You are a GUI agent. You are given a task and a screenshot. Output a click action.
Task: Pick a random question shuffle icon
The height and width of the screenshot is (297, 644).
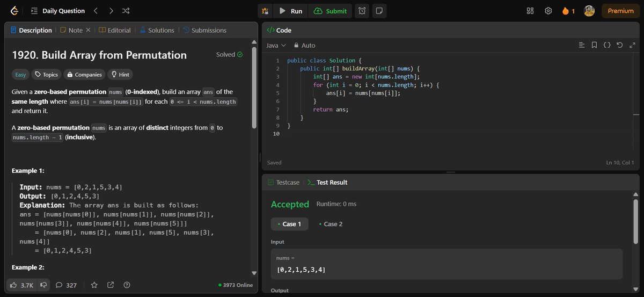click(126, 11)
